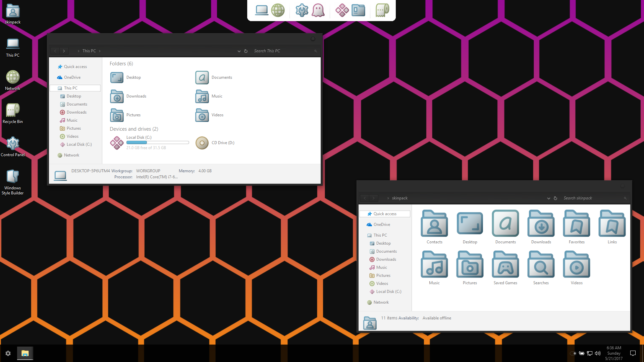Viewport: 644px width, 362px height.
Task: Expand address history dropdown in This PC window
Action: 239,51
